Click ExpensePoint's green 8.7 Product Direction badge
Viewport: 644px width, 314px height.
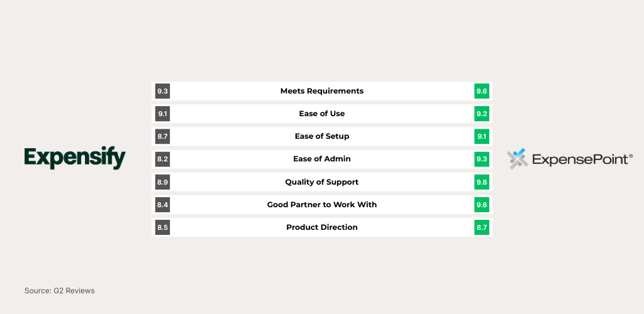(482, 227)
